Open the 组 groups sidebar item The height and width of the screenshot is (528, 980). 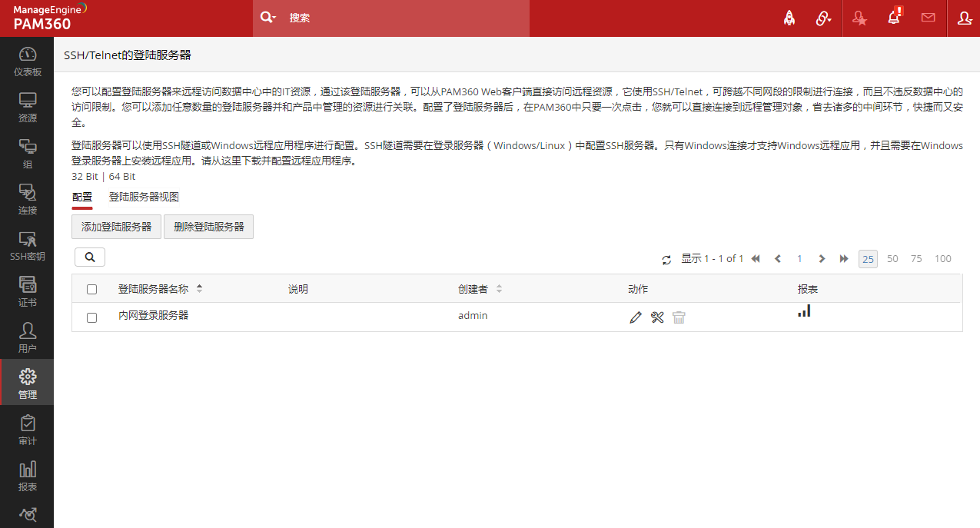(x=27, y=154)
